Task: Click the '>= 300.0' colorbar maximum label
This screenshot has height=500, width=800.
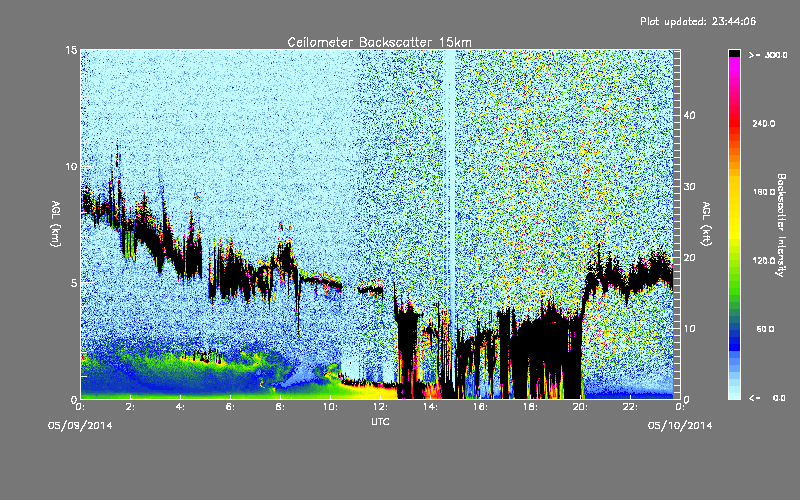Action: click(x=768, y=55)
